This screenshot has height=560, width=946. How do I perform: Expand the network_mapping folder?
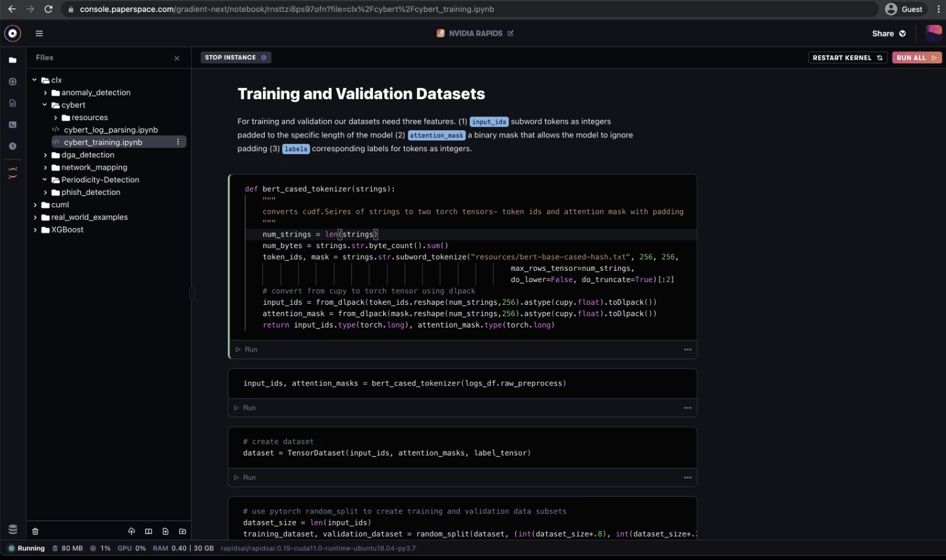coord(45,168)
